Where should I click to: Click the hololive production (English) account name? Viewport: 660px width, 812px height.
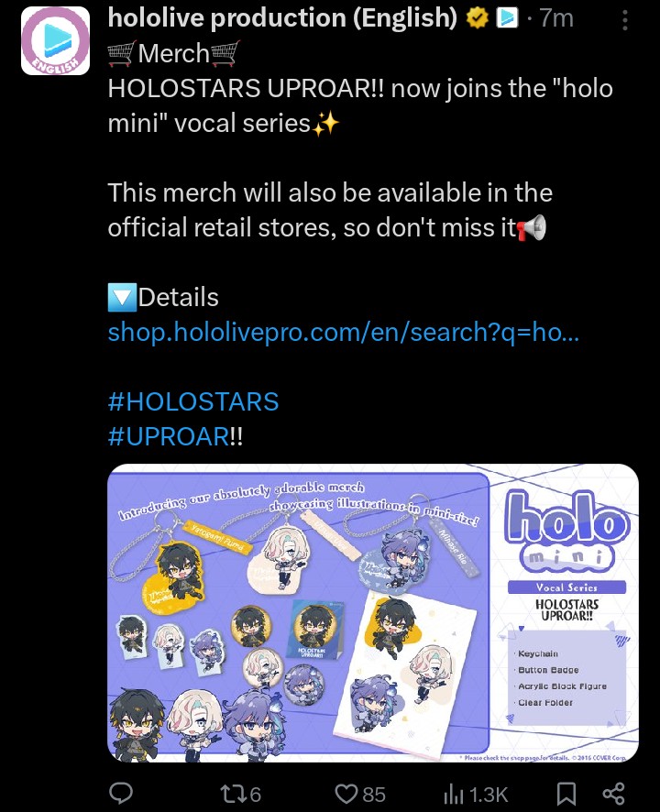282,18
